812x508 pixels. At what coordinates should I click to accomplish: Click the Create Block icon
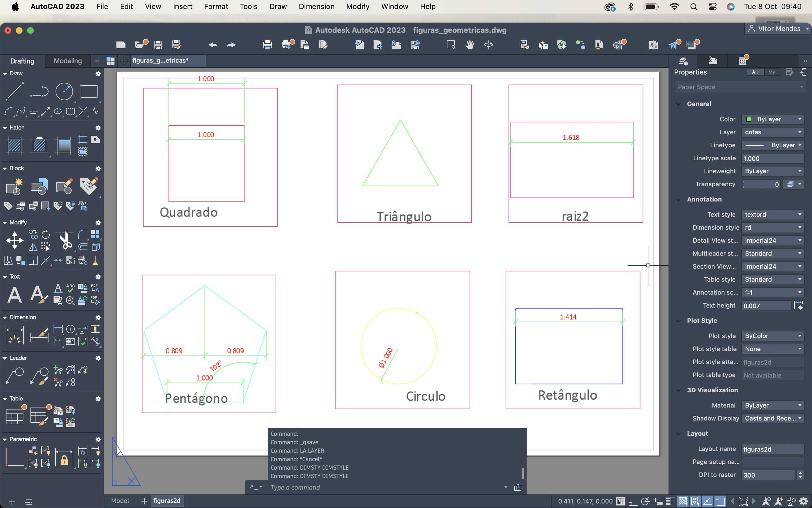[x=15, y=186]
